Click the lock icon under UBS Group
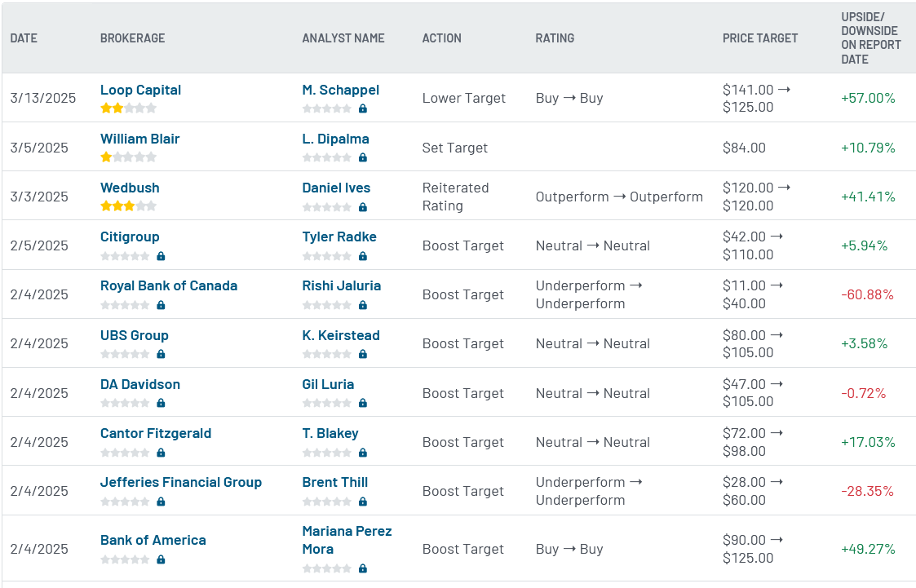The height and width of the screenshot is (588, 916). (x=162, y=355)
